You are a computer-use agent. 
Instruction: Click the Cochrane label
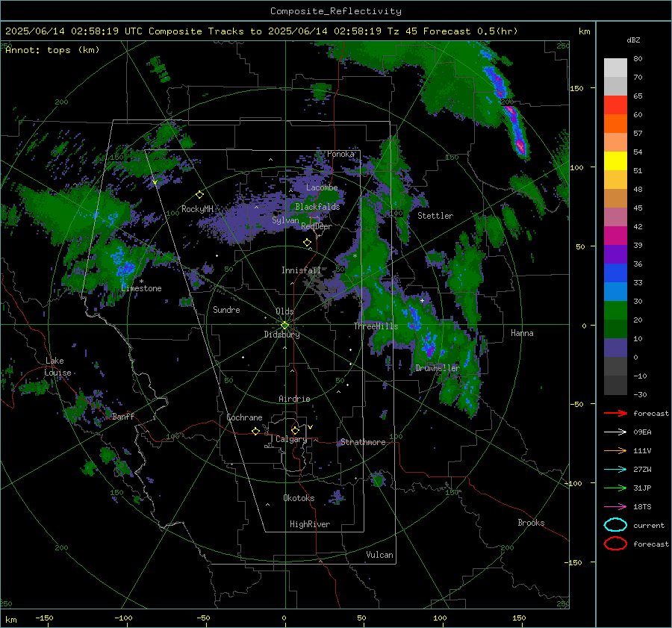click(x=244, y=417)
